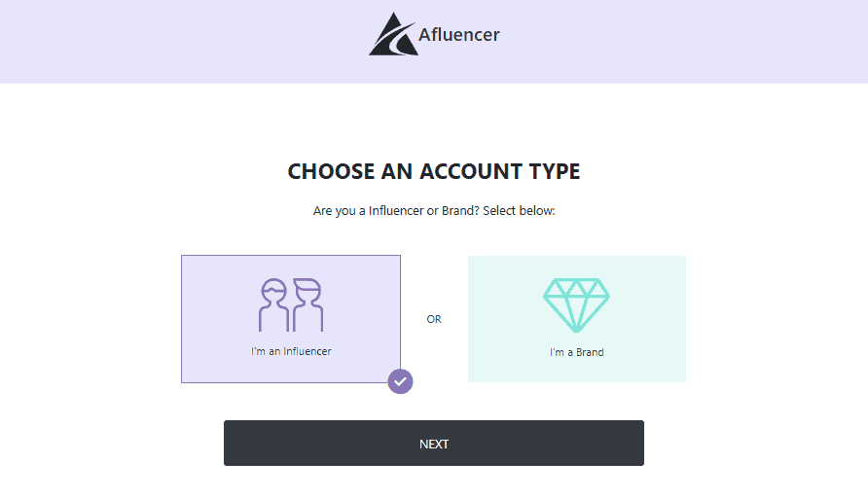Open the Afluencer wordmark home link
This screenshot has width=868, height=499.
coord(458,36)
